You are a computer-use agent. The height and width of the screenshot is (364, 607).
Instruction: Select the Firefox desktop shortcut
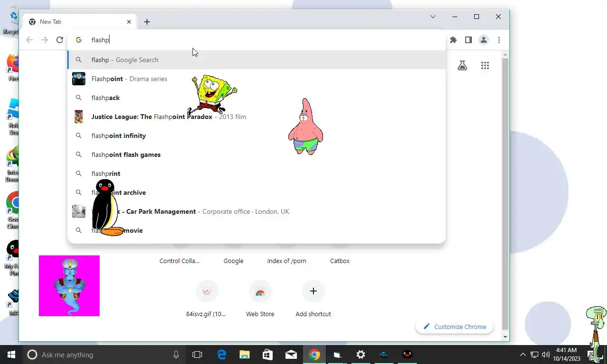[13, 67]
